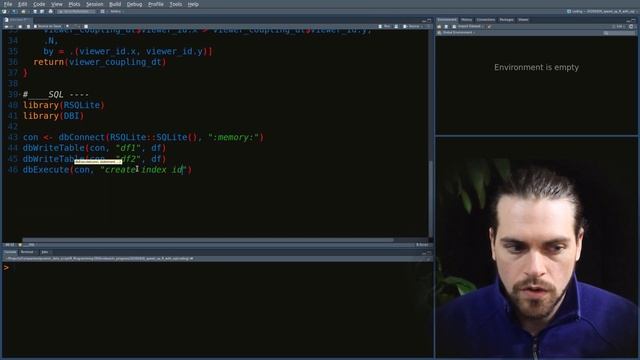Switch to the Viewer tab
Viewport: 640px width, 360px height.
coord(523,20)
